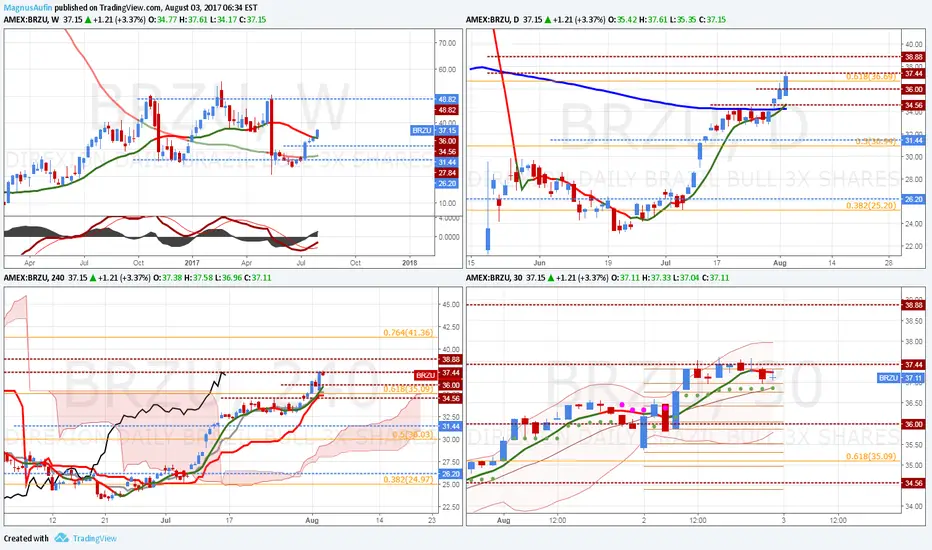932x550 pixels.
Task: Click the 31.44 blue label on daily chart
Action: (x=913, y=140)
